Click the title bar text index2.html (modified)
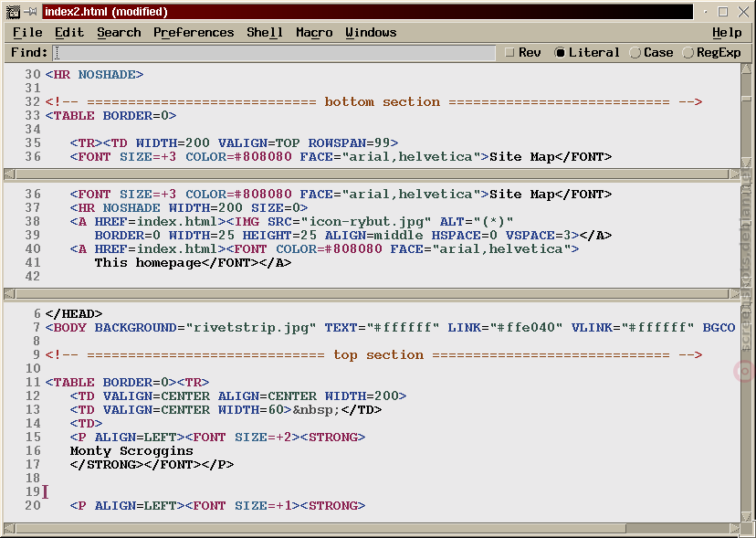 pos(106,12)
